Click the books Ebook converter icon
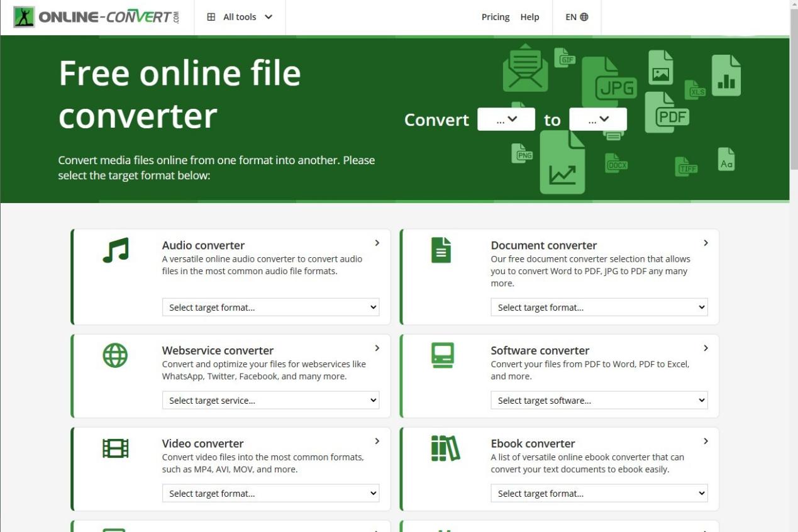 445,448
